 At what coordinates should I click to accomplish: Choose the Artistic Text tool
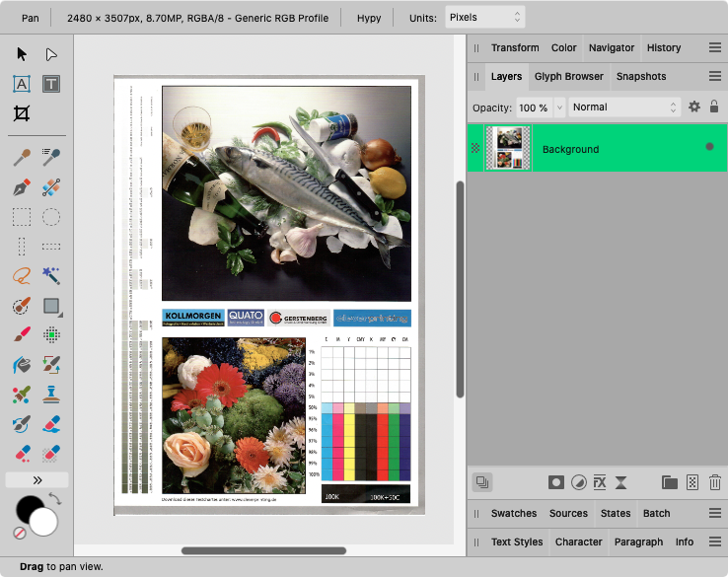22,84
